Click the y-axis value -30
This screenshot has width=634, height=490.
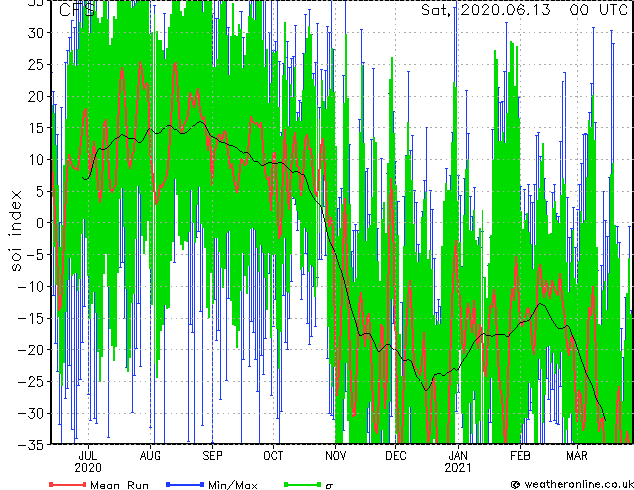tap(31, 413)
